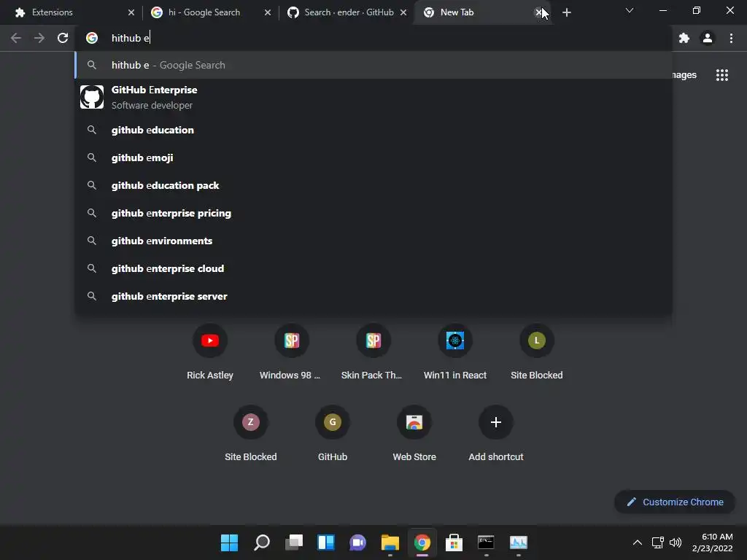Screen dimensions: 747x560
Task: Open the Chrome profile avatar menu
Action: coord(708,38)
